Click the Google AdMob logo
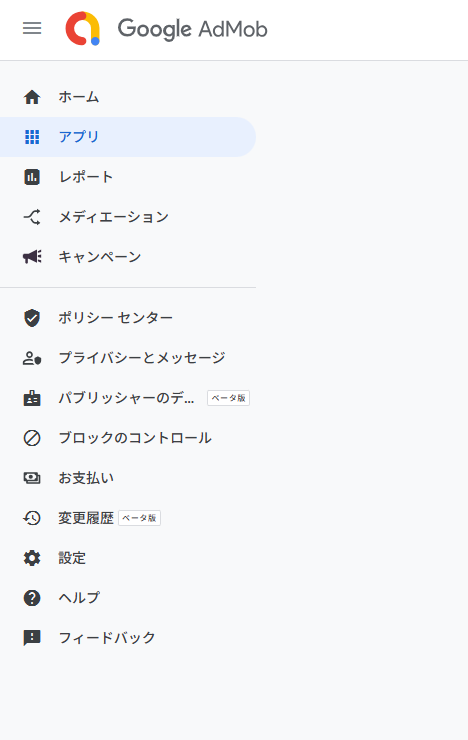The height and width of the screenshot is (740, 468). pyautogui.click(x=83, y=28)
